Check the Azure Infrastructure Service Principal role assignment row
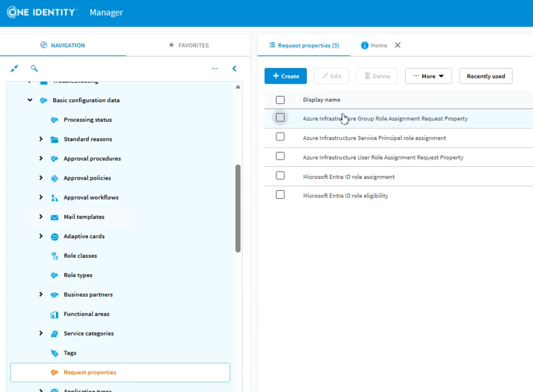 (x=280, y=136)
